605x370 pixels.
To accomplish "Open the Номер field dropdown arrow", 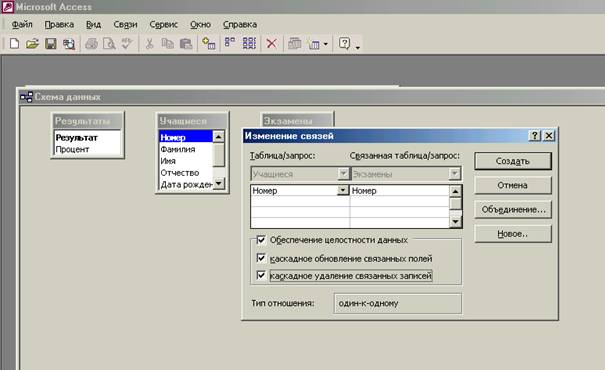I will pyautogui.click(x=343, y=190).
